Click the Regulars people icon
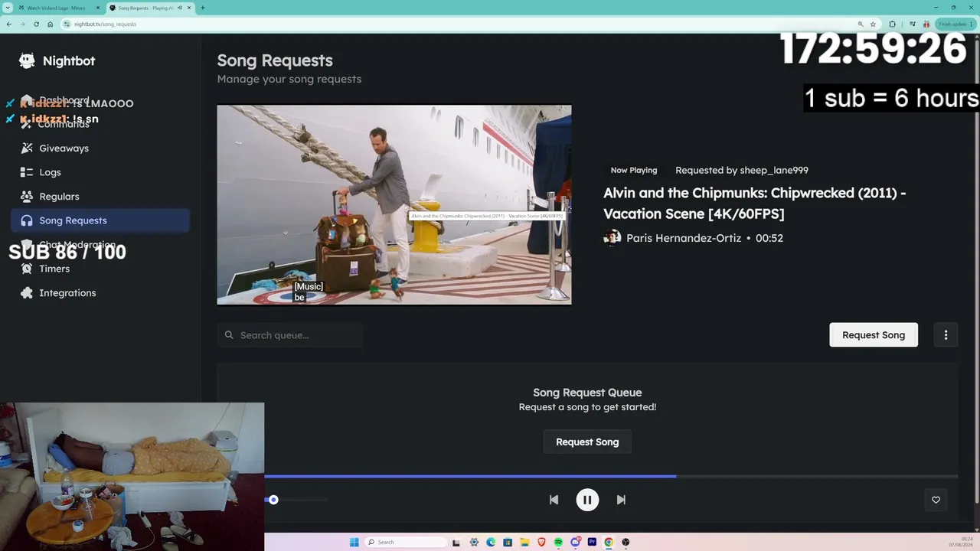The image size is (980, 551). 27,197
